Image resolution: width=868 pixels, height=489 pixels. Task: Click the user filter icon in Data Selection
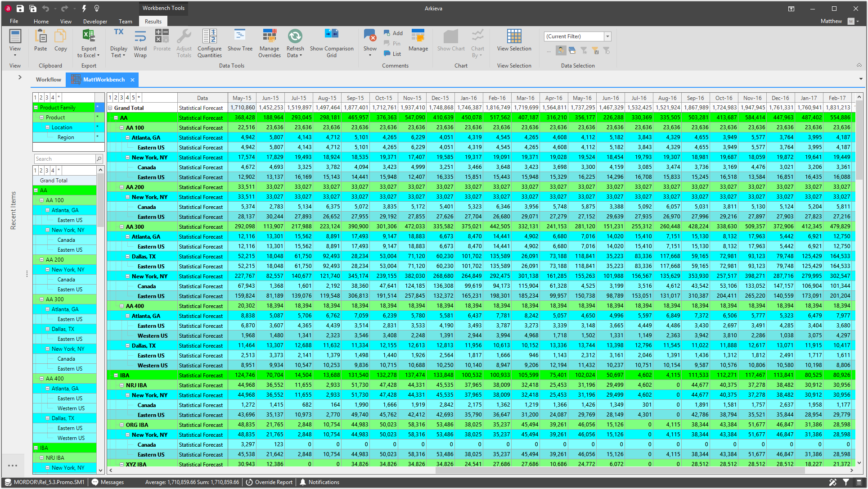point(561,50)
